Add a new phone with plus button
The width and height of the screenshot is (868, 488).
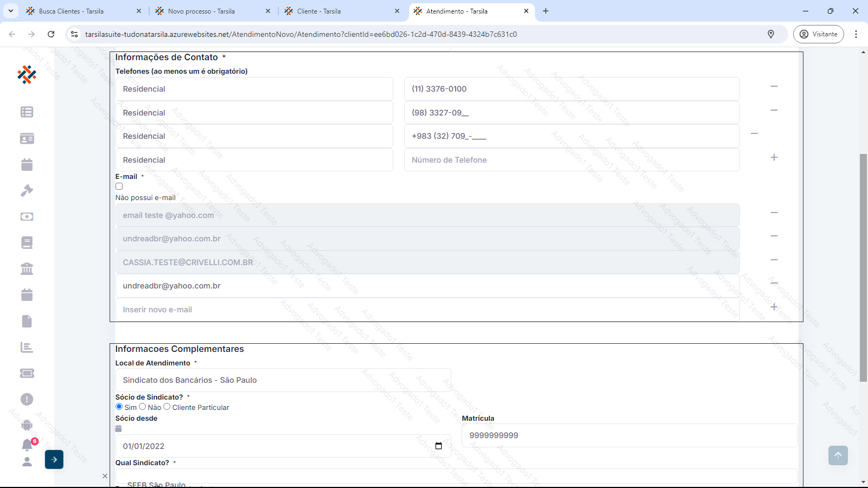[774, 157]
